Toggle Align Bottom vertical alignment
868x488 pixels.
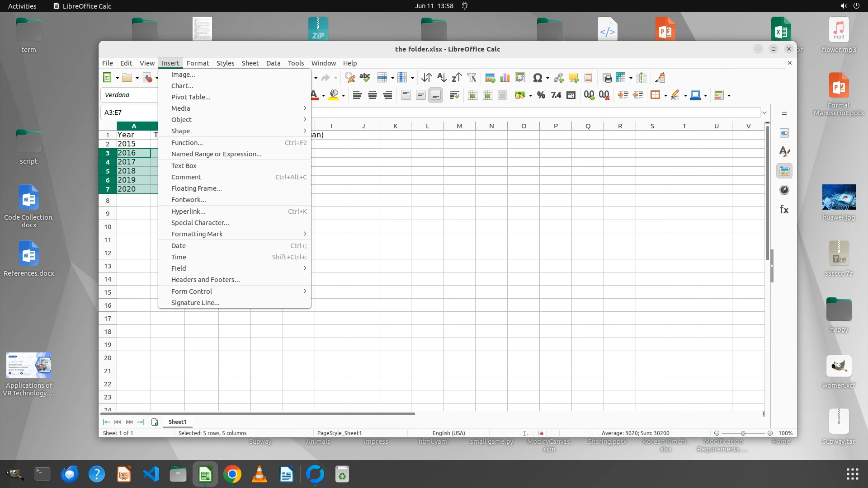[435, 95]
